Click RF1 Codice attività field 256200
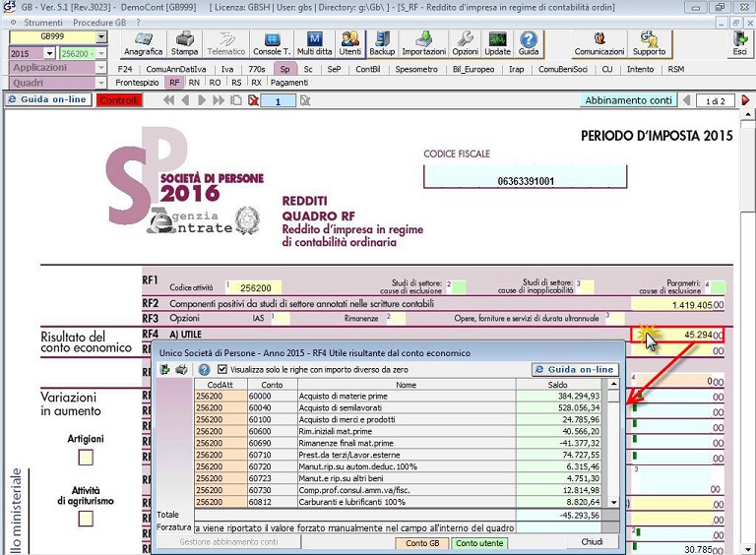 click(256, 287)
